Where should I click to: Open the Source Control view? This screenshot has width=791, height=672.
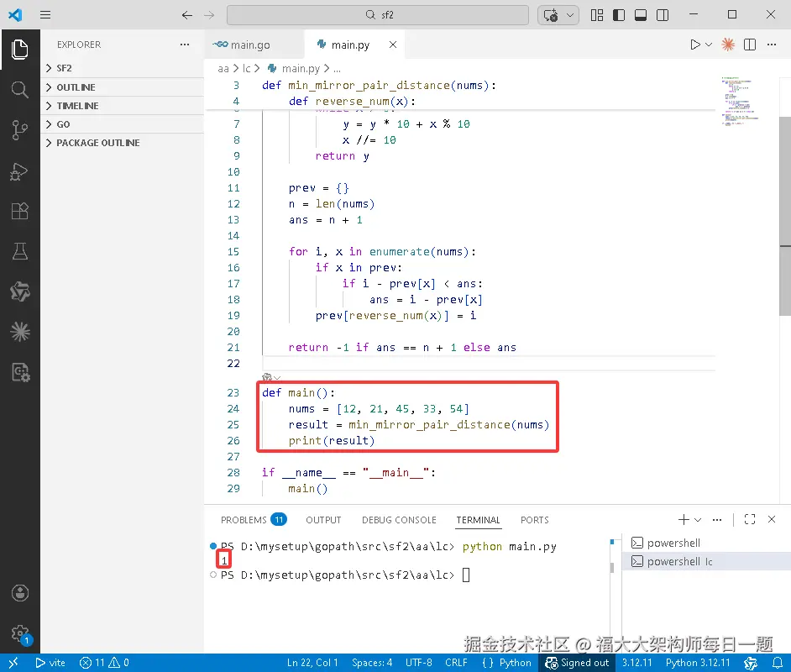(19, 130)
